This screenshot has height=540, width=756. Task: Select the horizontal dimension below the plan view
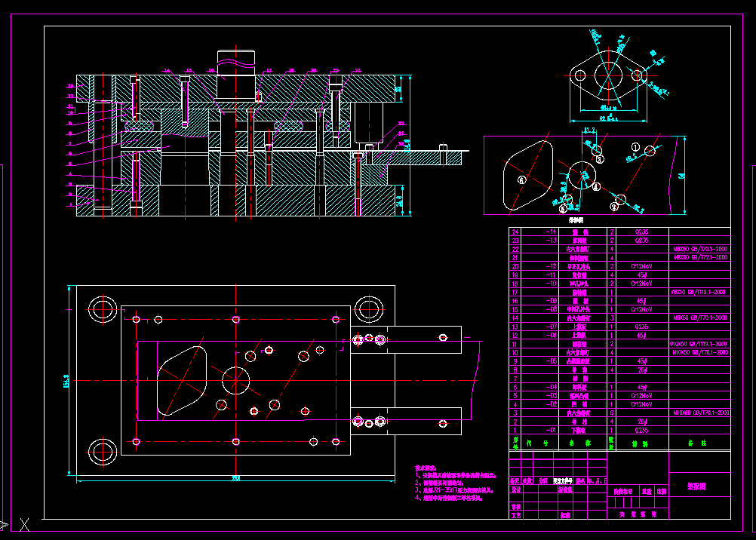coord(235,479)
